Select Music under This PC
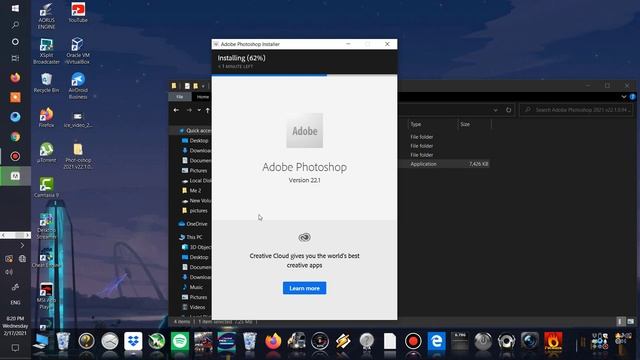 point(192,287)
